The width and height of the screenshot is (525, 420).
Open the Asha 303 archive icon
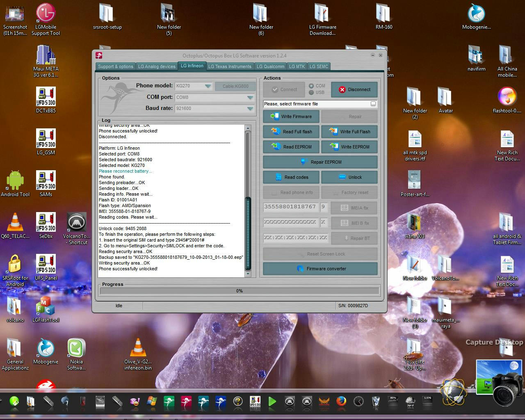415,226
